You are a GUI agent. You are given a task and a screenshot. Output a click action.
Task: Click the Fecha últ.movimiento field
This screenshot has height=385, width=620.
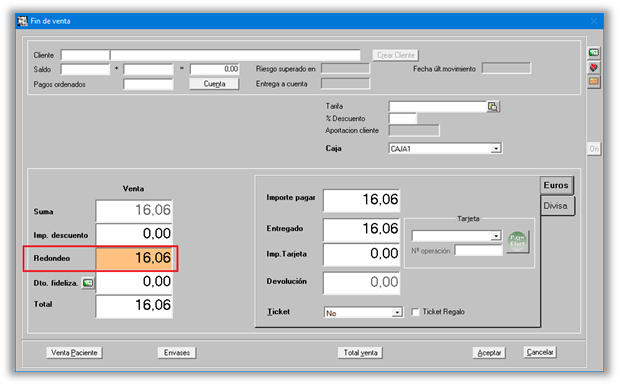[x=506, y=68]
